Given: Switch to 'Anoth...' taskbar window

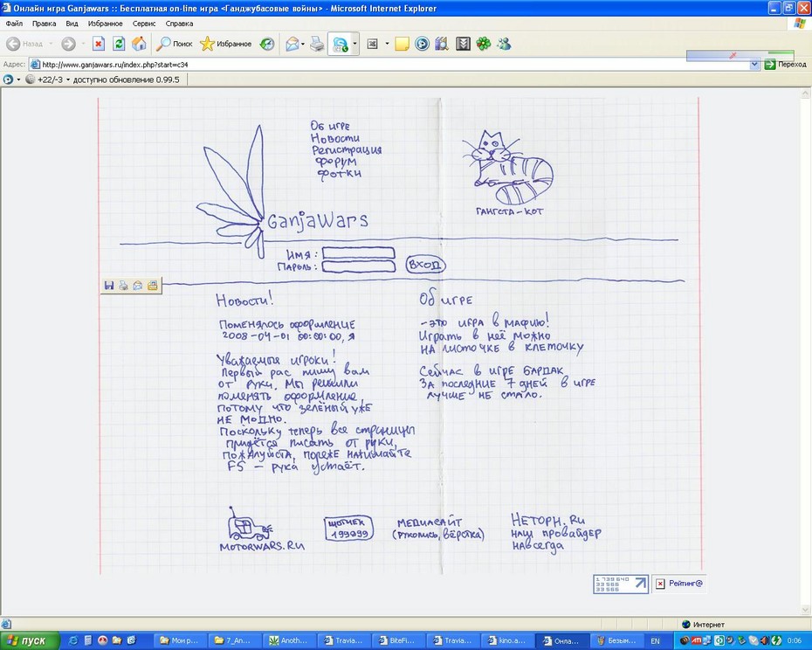Looking at the screenshot, I should 288,640.
